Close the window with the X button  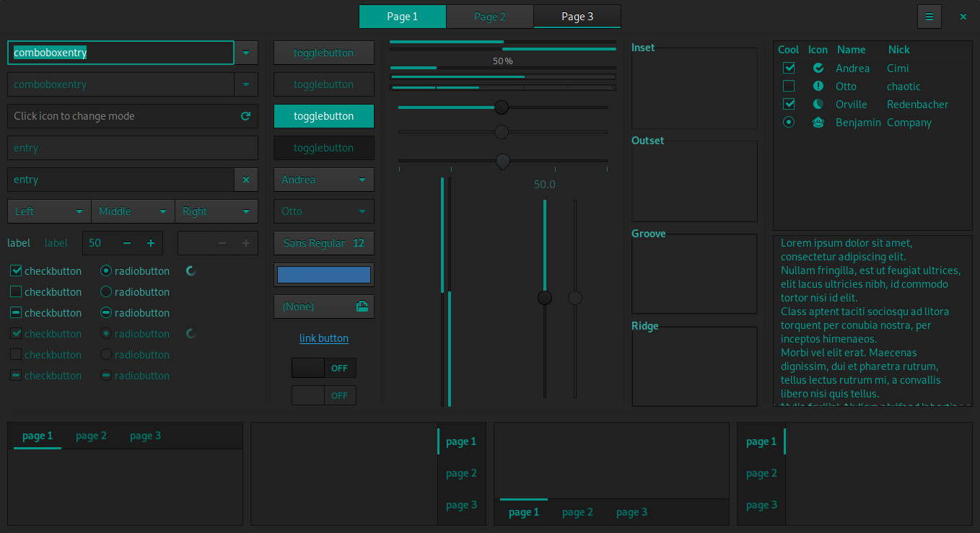point(963,17)
